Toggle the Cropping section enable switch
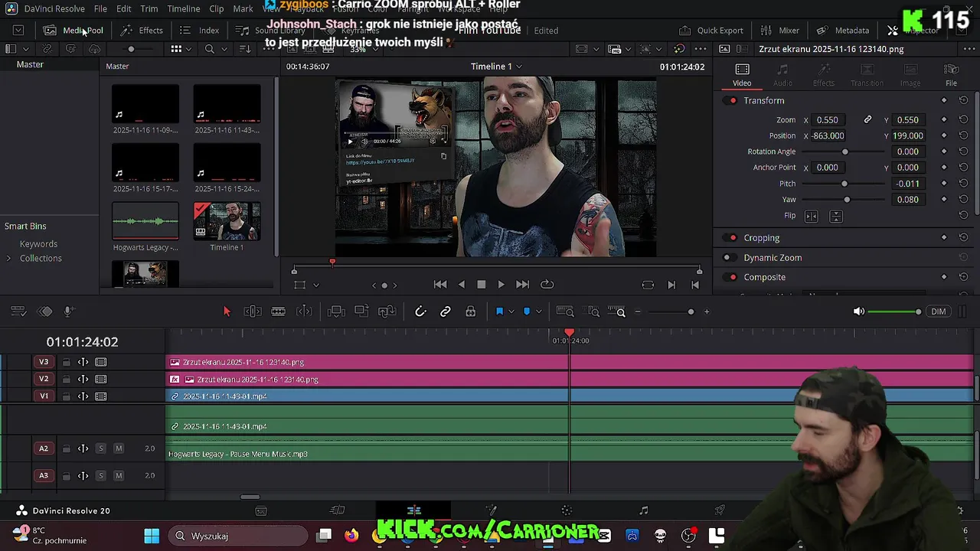 tap(730, 238)
